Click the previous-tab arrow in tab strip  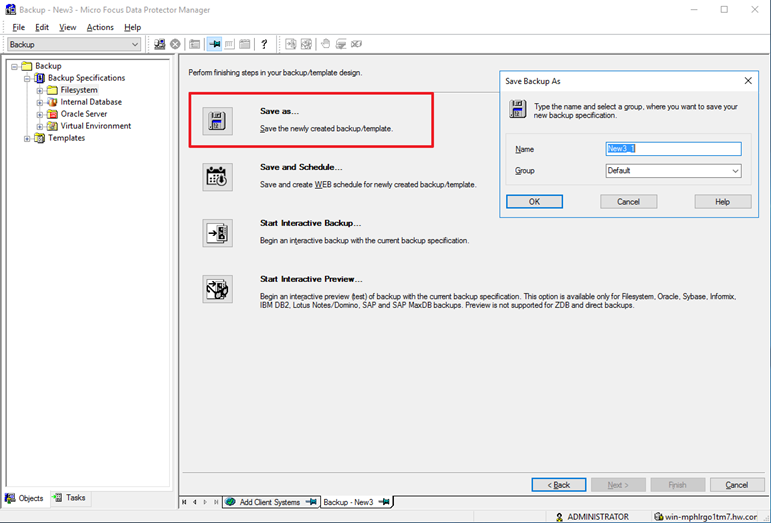tap(195, 502)
